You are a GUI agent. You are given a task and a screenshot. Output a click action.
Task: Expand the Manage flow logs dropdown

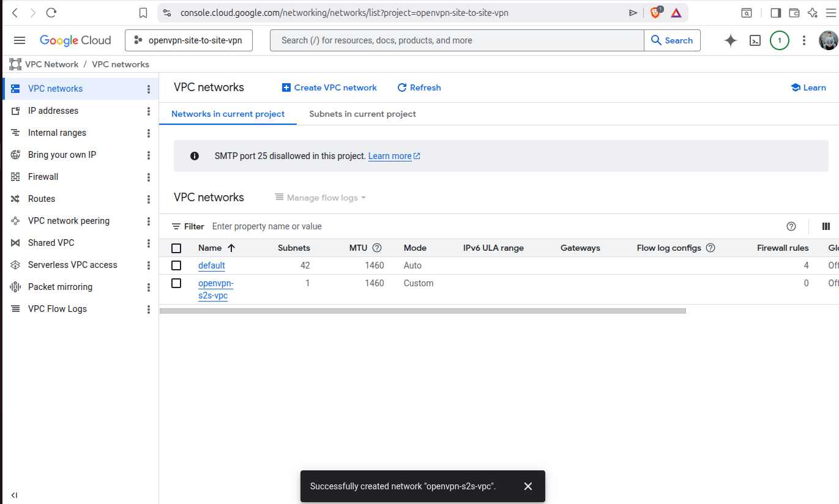(x=321, y=198)
